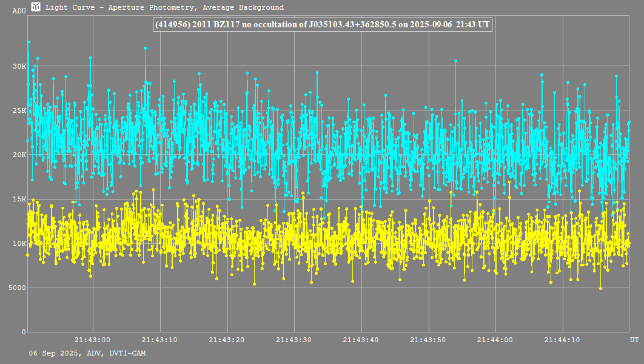Click the 30K y-axis label
The image size is (644, 364).
point(19,66)
